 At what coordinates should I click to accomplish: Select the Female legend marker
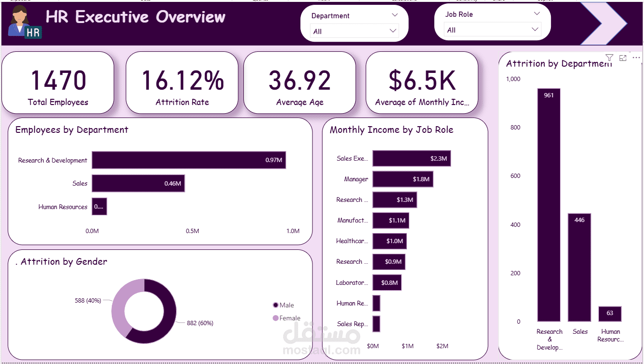point(275,318)
